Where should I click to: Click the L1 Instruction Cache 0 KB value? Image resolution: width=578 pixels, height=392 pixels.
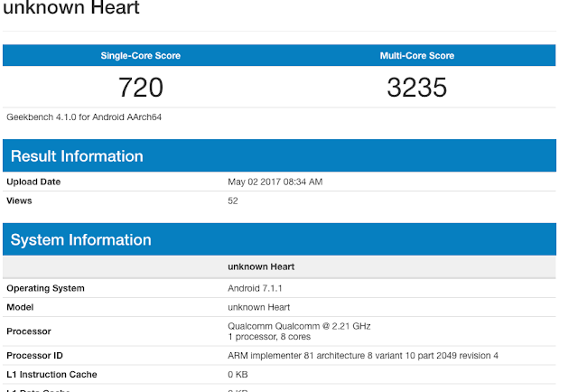[238, 374]
